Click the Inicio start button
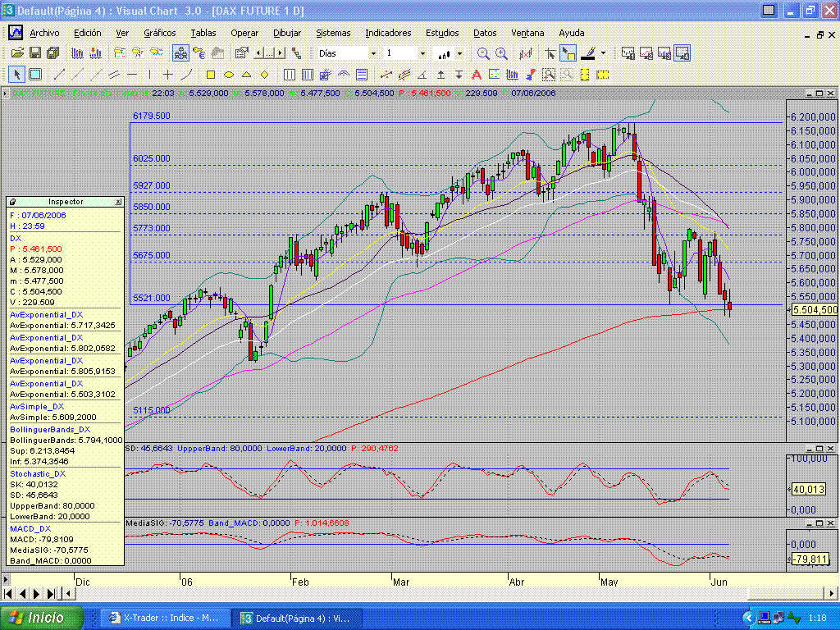The height and width of the screenshot is (630, 840). coord(42,618)
